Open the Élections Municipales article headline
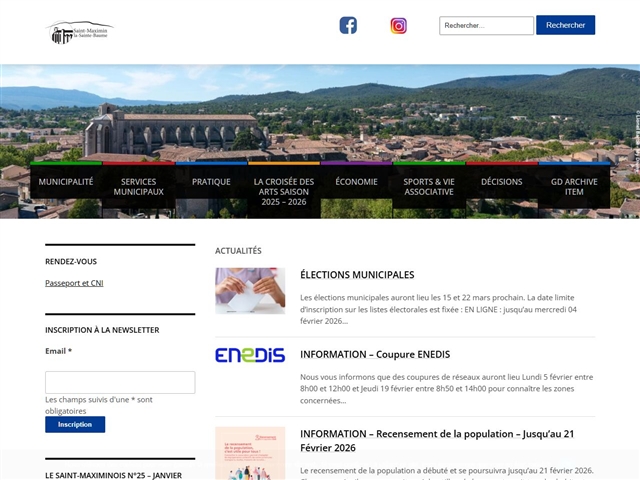Viewport: 640px width, 480px height. pos(357,275)
